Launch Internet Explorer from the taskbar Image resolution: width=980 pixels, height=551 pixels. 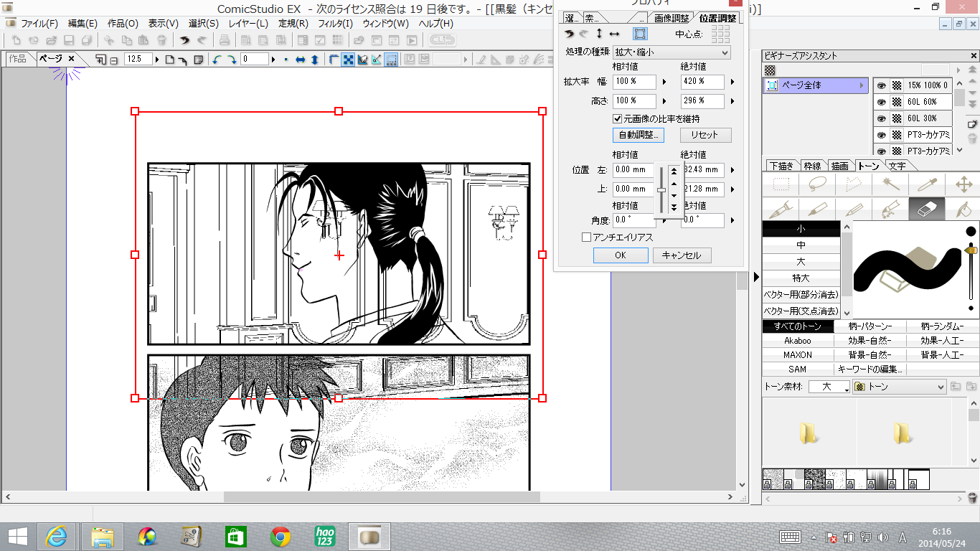pos(57,536)
